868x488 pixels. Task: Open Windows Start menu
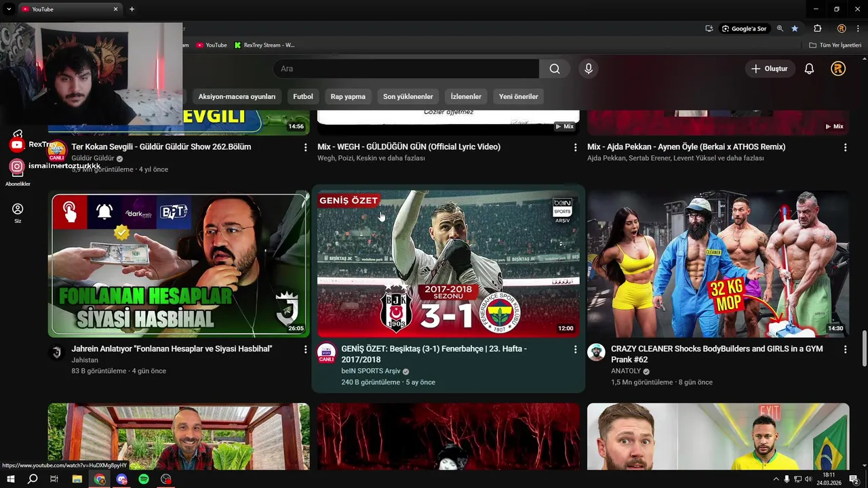tap(11, 479)
